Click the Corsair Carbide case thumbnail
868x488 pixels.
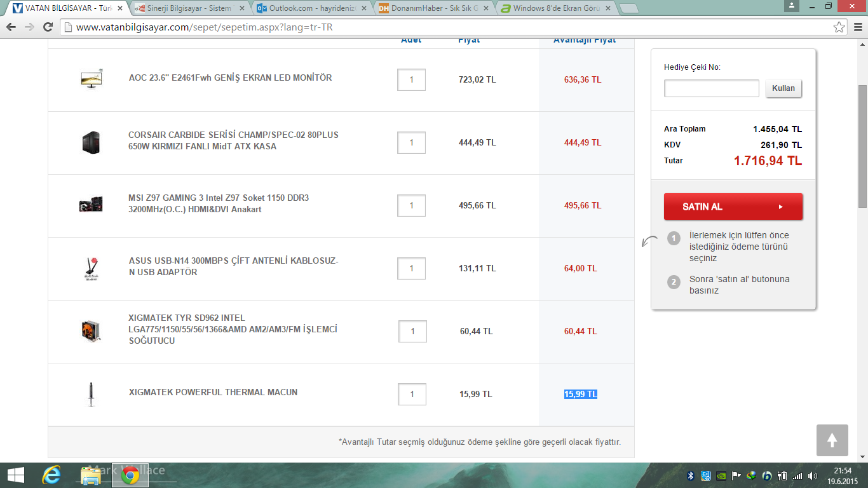91,142
